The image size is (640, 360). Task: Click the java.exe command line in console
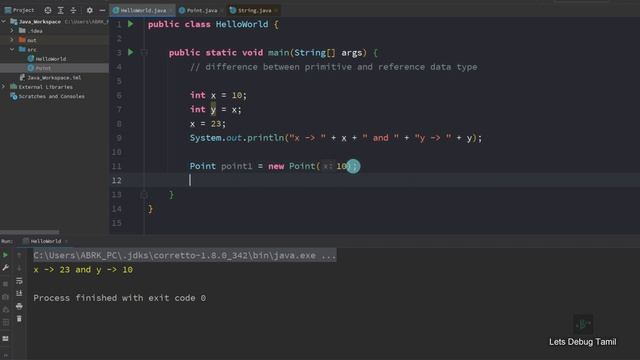point(184,256)
